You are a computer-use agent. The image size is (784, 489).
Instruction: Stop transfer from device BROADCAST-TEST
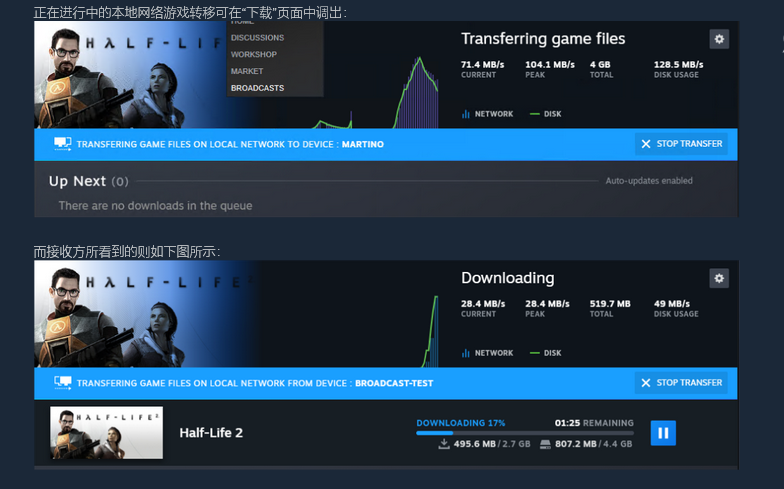pos(681,383)
